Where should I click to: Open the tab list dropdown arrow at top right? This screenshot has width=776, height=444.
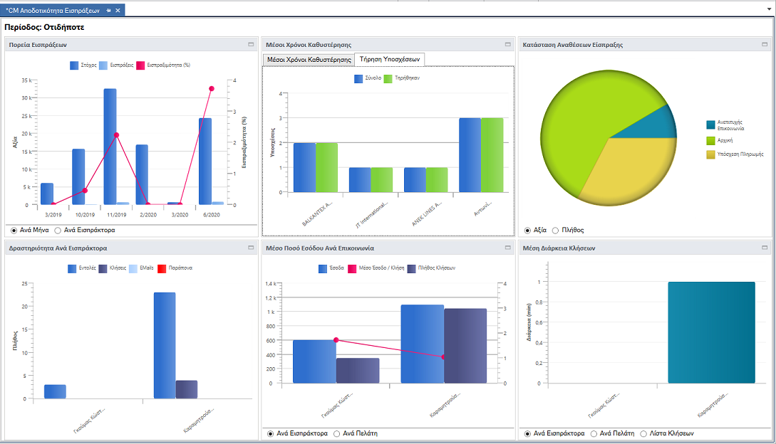pyautogui.click(x=770, y=9)
